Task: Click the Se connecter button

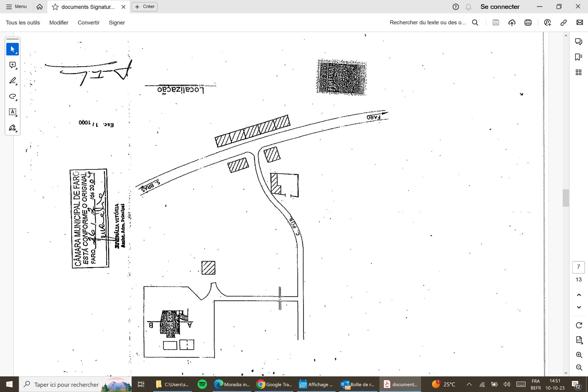Action: click(499, 7)
